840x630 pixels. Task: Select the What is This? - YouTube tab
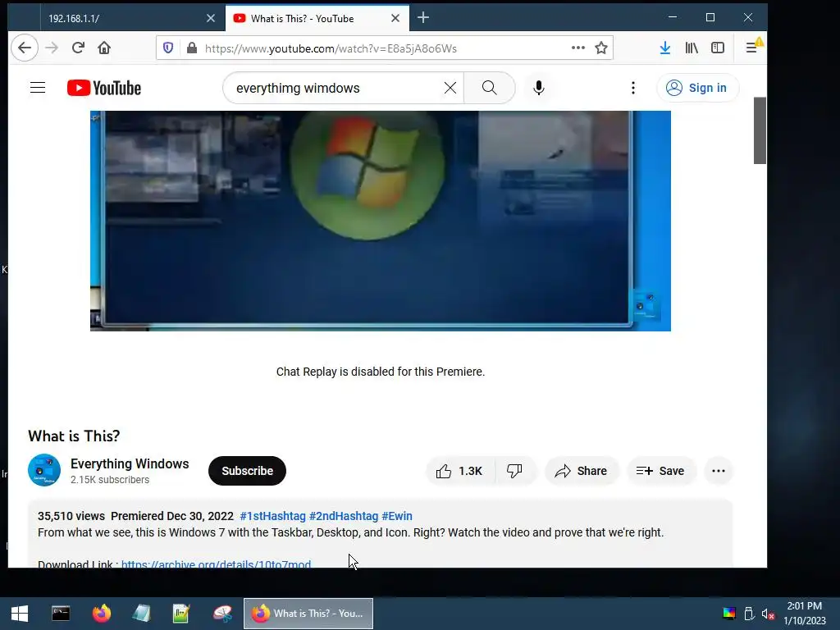pyautogui.click(x=317, y=18)
